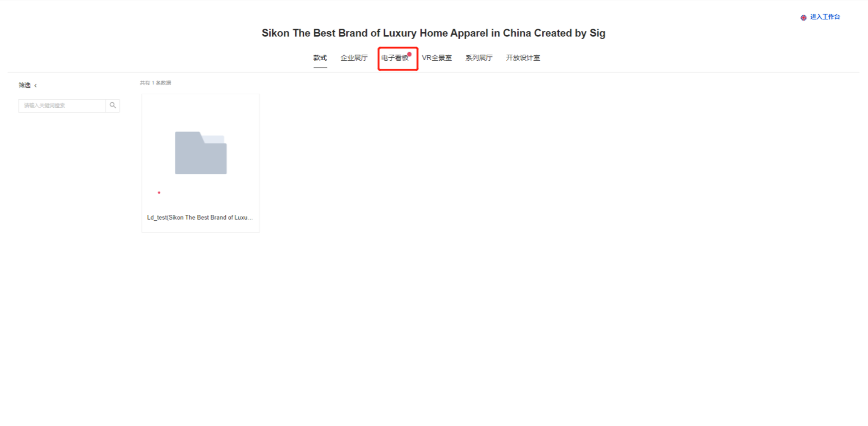This screenshot has width=868, height=426.
Task: Click the 筛选 filter label
Action: click(24, 86)
